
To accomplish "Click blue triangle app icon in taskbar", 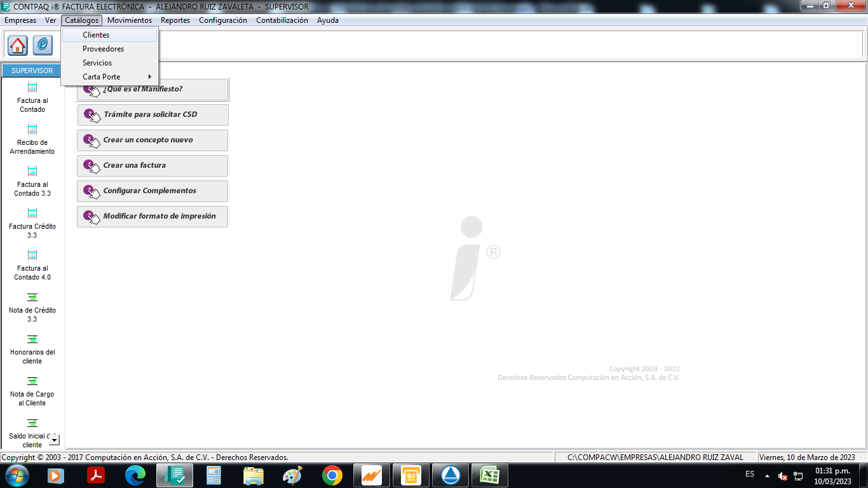I will 450,475.
